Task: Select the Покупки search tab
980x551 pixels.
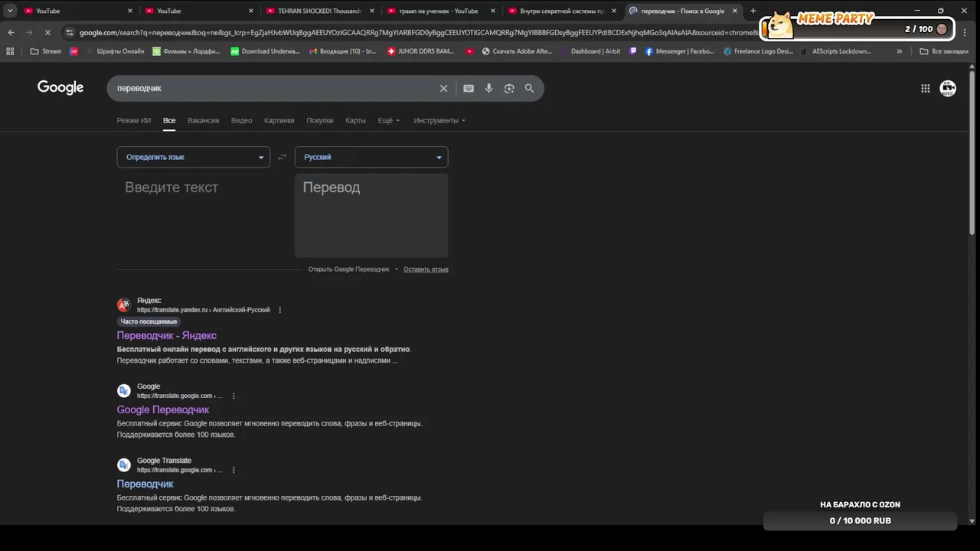Action: (x=320, y=120)
